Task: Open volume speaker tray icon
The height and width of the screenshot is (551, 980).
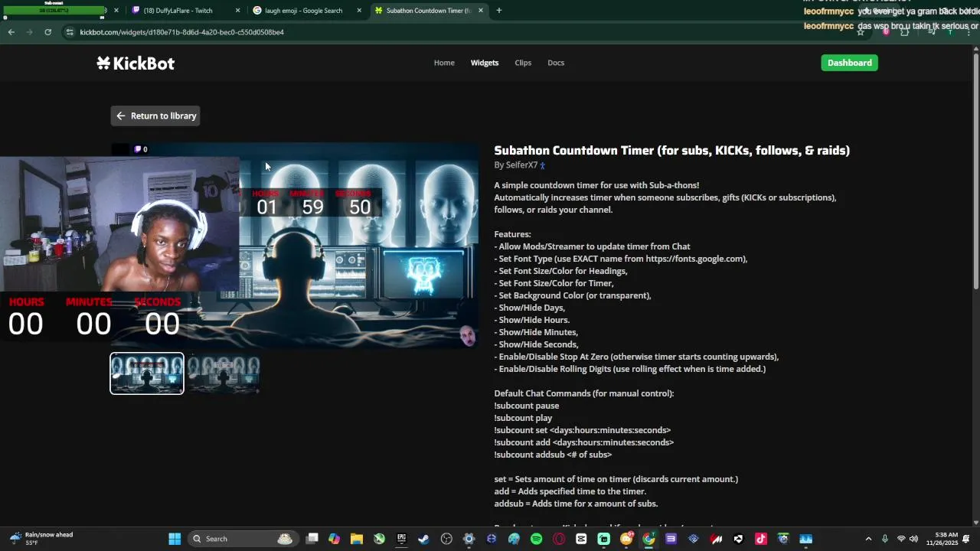Action: (x=913, y=539)
